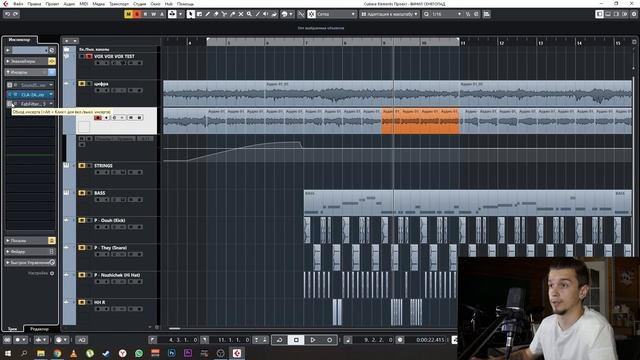Toggle the left zone visibility button
This screenshot has width=640, height=360.
pyautogui.click(x=599, y=14)
